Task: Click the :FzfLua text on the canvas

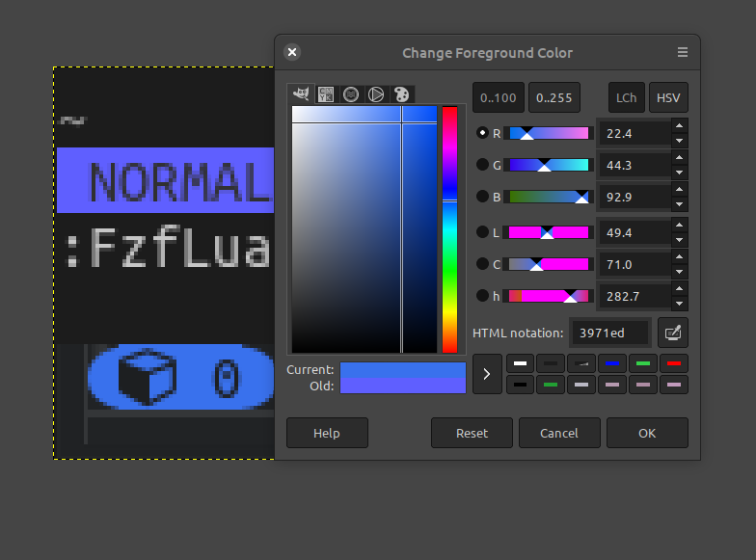Action: [x=168, y=247]
